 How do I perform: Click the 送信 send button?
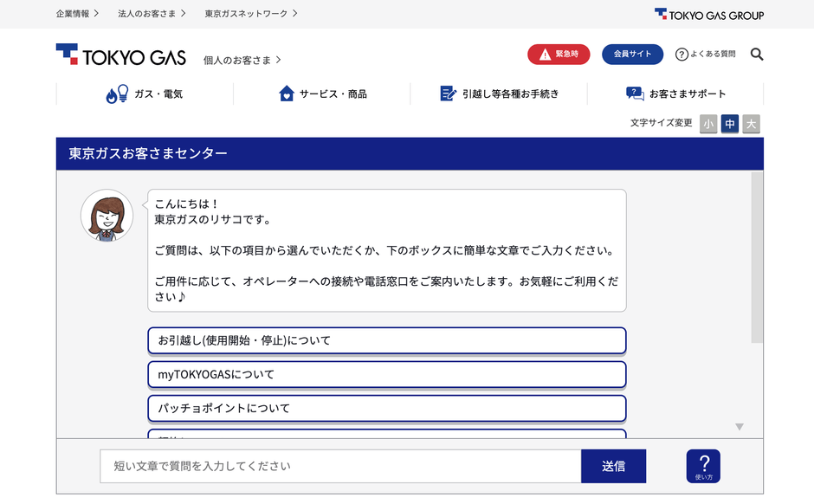point(613,466)
